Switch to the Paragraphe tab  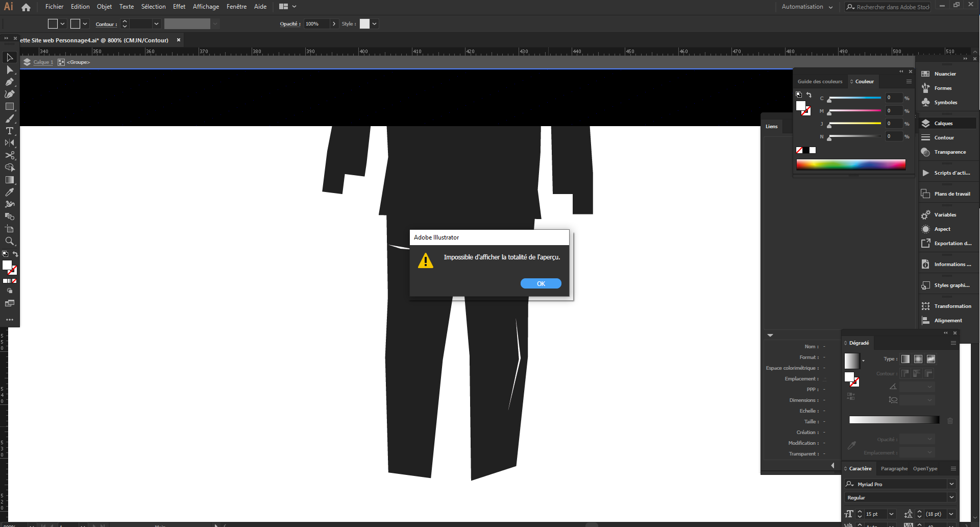click(x=894, y=469)
